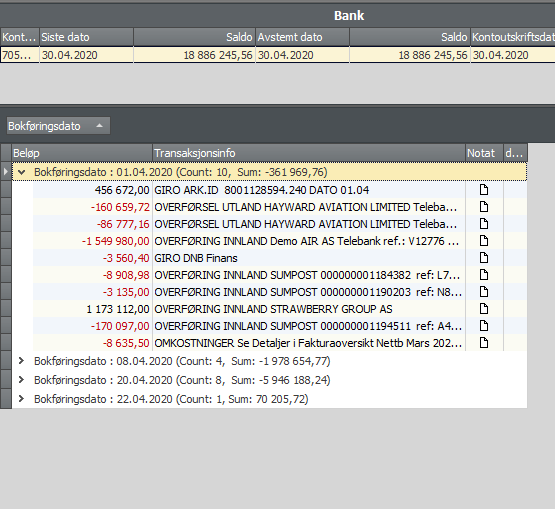Open note icon for GIRO DNB Finans

[484, 258]
